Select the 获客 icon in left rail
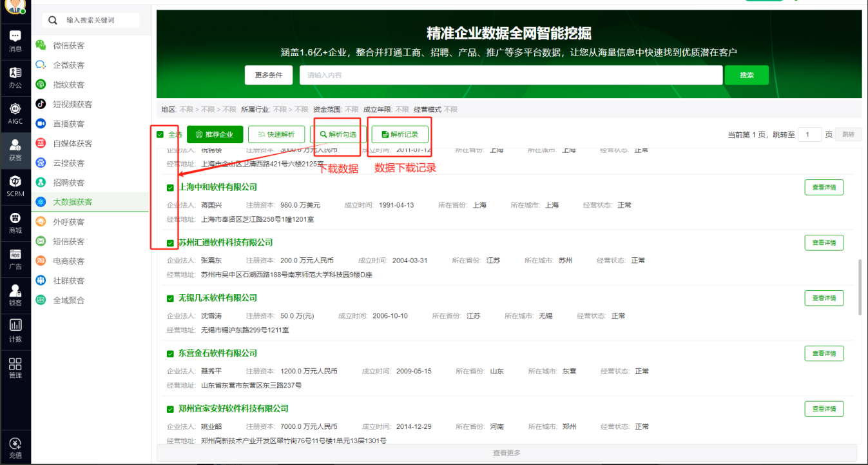 (15, 150)
